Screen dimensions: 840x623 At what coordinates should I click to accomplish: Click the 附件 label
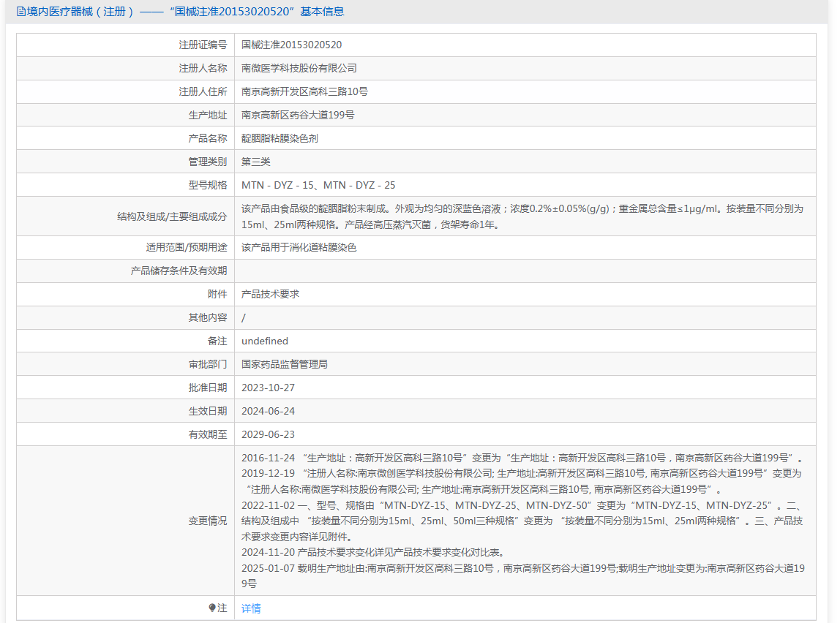tap(217, 294)
